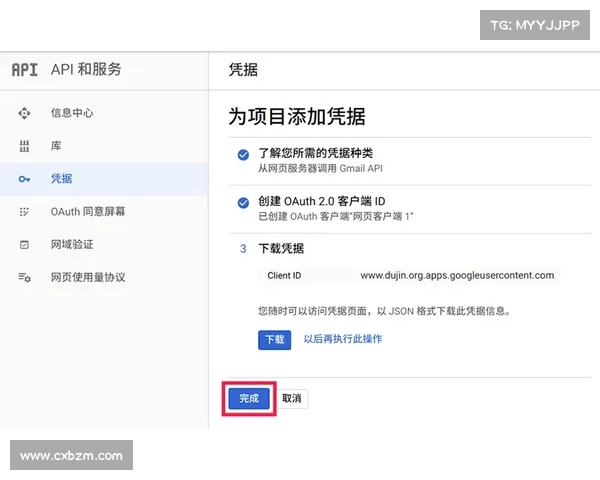Image resolution: width=600 pixels, height=480 pixels.
Task: Click the 为项目添加凭据 heading
Action: click(x=297, y=117)
